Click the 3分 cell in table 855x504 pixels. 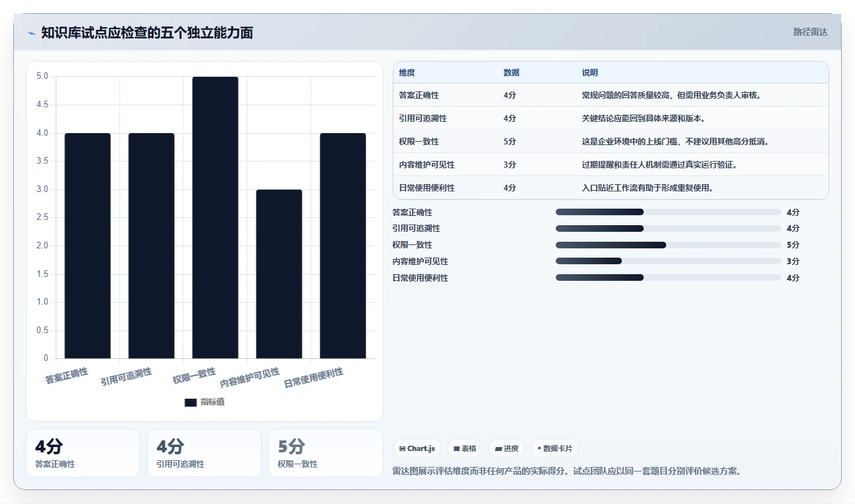509,165
